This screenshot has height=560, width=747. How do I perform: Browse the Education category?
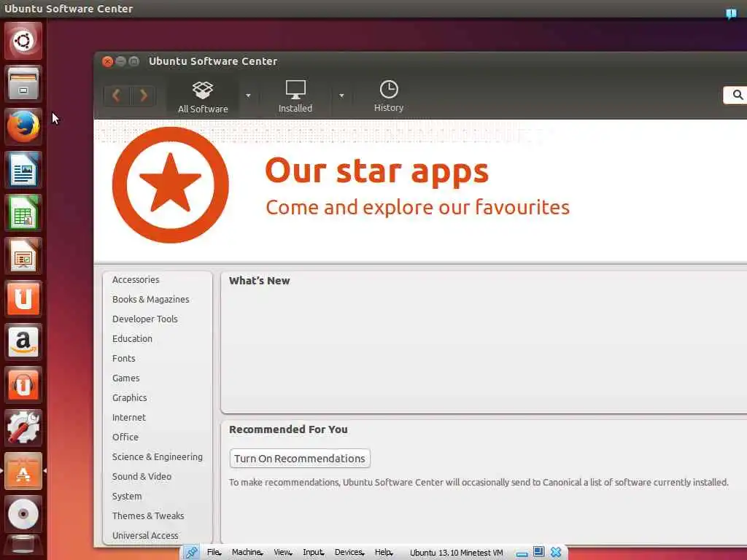pyautogui.click(x=132, y=338)
